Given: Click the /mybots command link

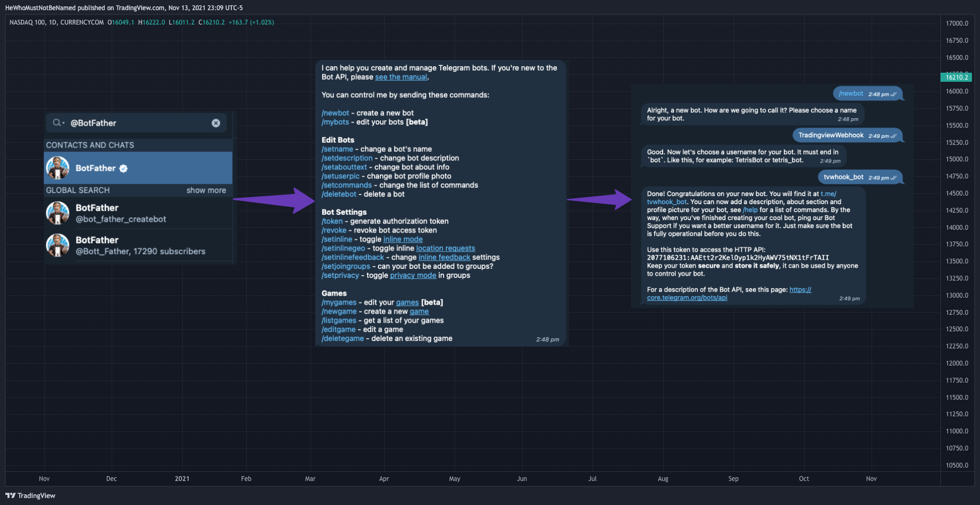Looking at the screenshot, I should [335, 122].
